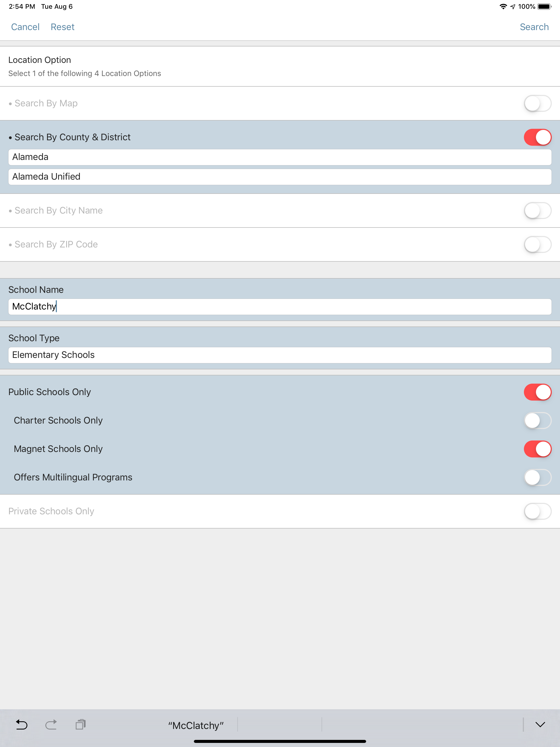Tap the Location Option heading

click(x=40, y=60)
